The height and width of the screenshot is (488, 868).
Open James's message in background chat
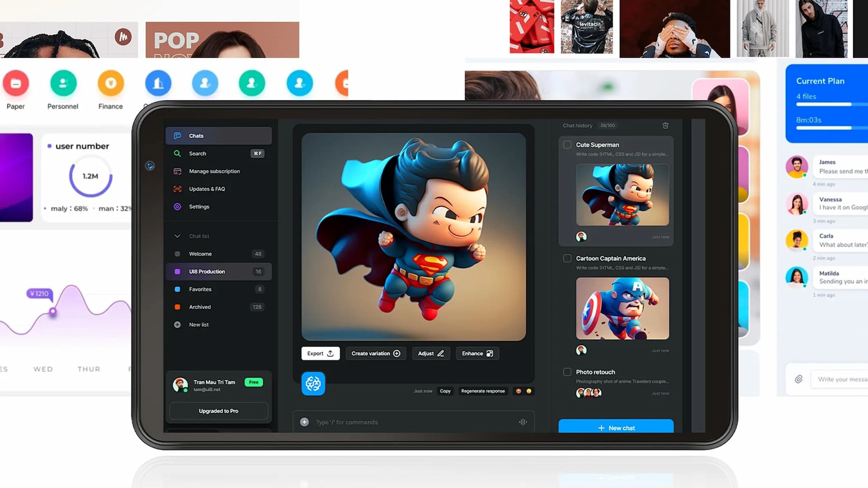click(841, 167)
